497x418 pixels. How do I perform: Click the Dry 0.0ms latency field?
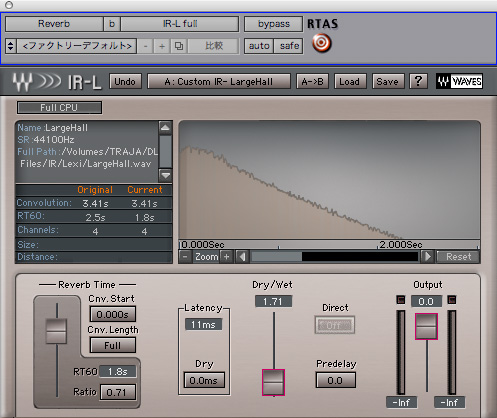(x=204, y=380)
